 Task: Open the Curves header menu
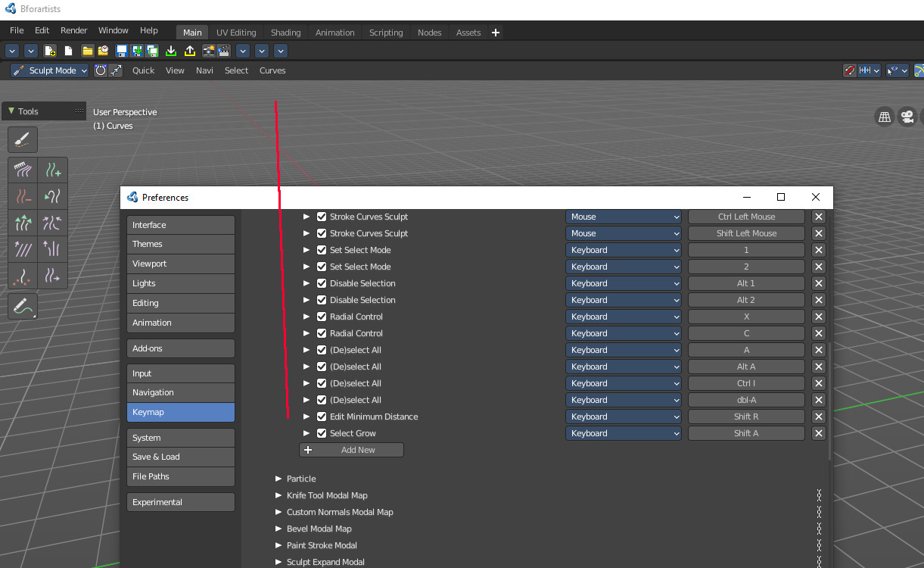272,70
